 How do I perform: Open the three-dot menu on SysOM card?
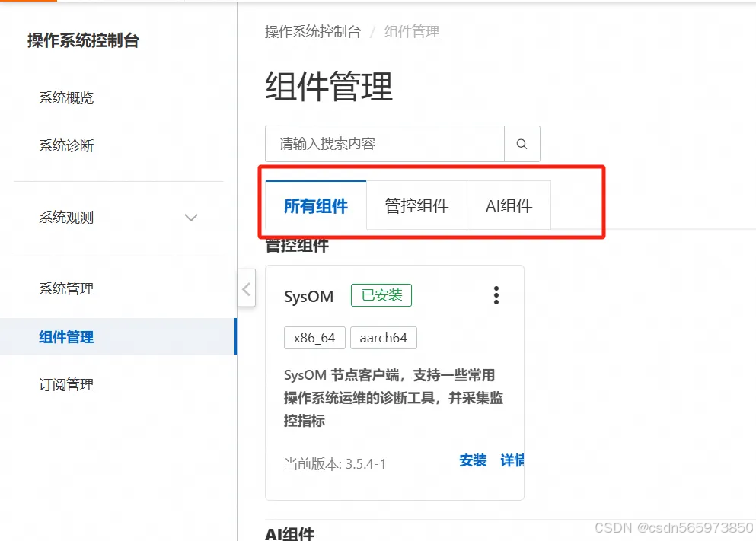pos(496,295)
